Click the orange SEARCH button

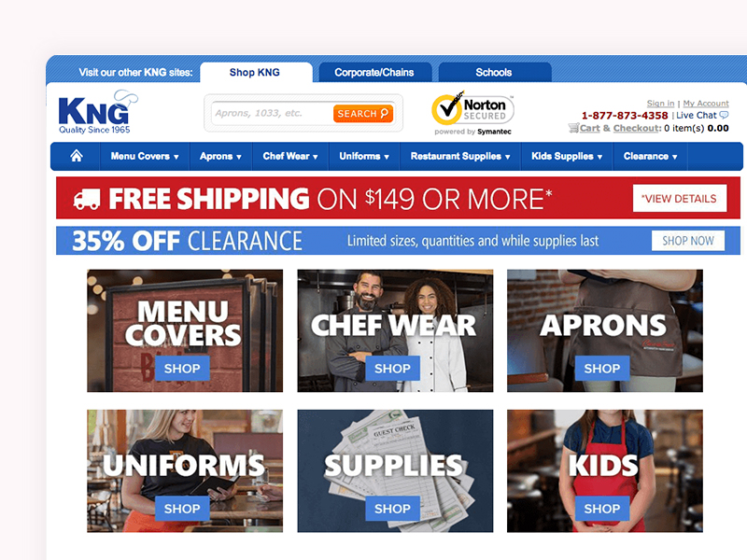363,113
